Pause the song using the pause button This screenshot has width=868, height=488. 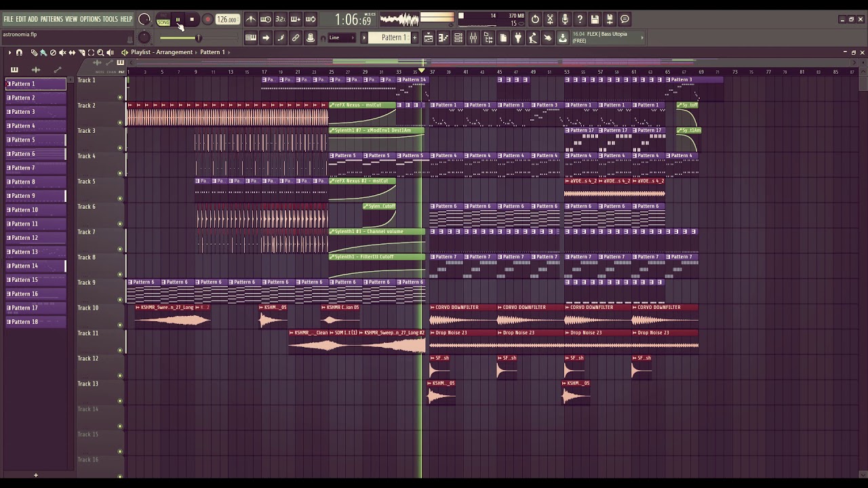pos(178,20)
